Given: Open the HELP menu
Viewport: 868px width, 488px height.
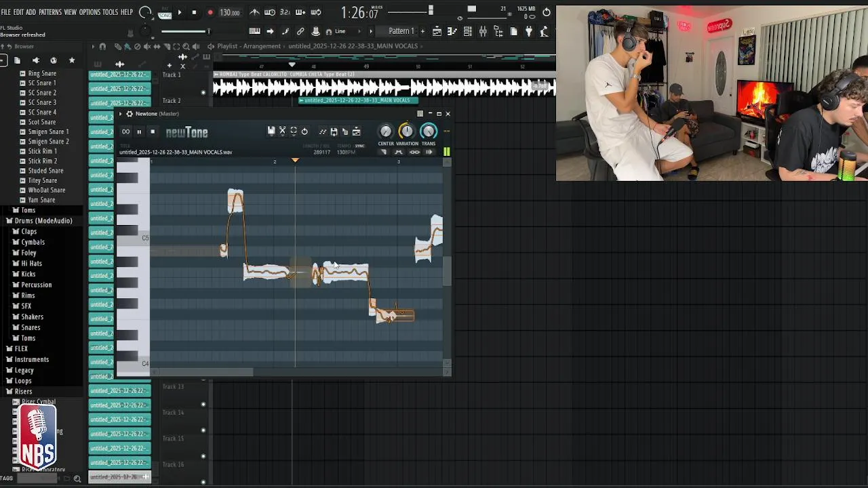Looking at the screenshot, I should tap(127, 12).
